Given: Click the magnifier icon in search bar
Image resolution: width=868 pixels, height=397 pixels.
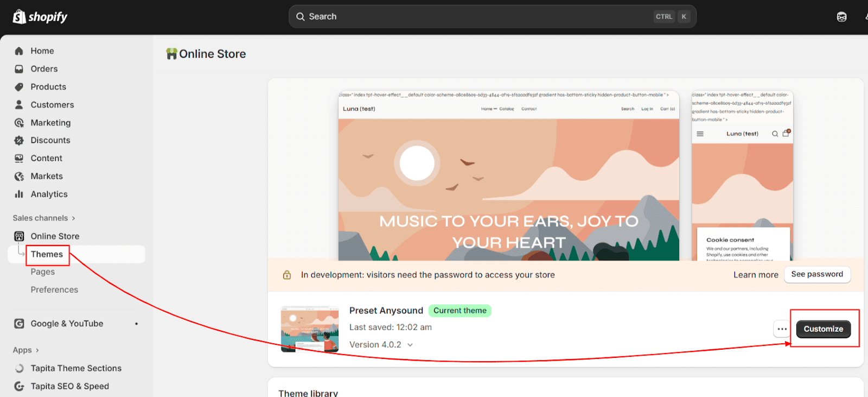Looking at the screenshot, I should [300, 17].
